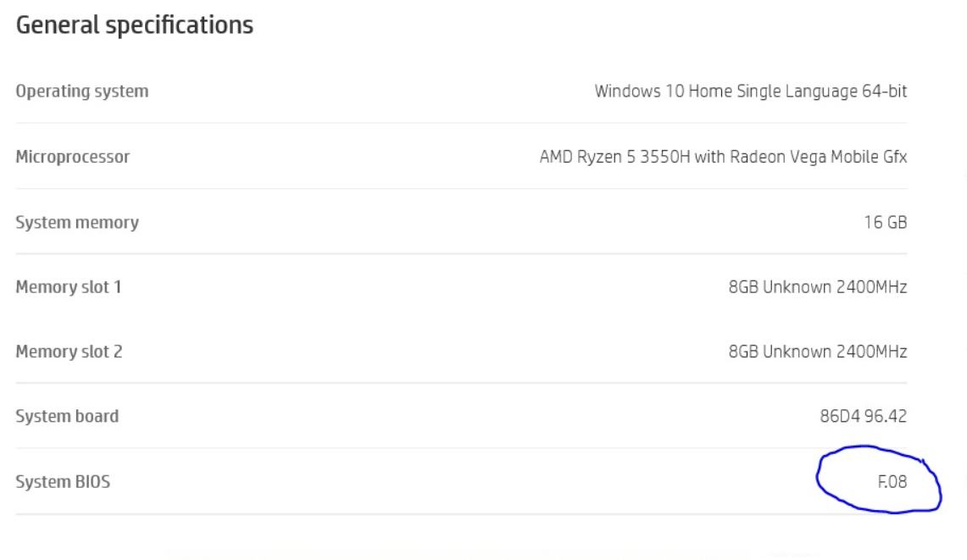Click the circled F.08 BIOS version
Image resolution: width=967 pixels, height=560 pixels.
[892, 482]
